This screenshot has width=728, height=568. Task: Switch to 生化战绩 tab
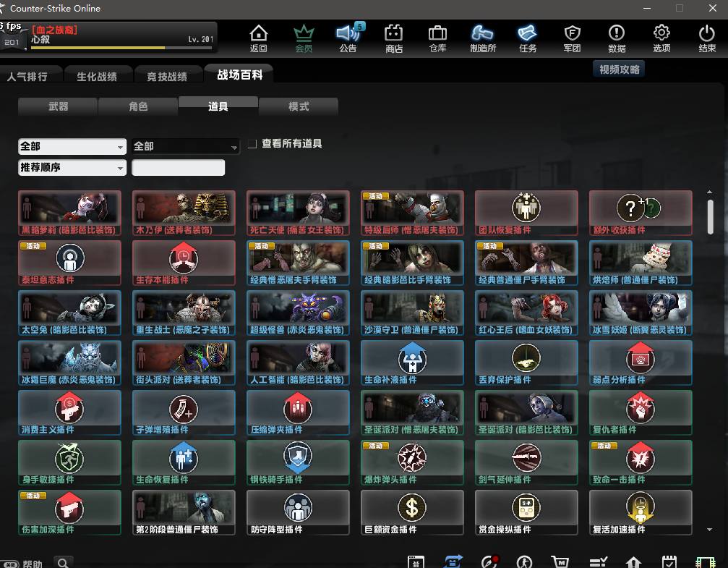click(x=97, y=76)
